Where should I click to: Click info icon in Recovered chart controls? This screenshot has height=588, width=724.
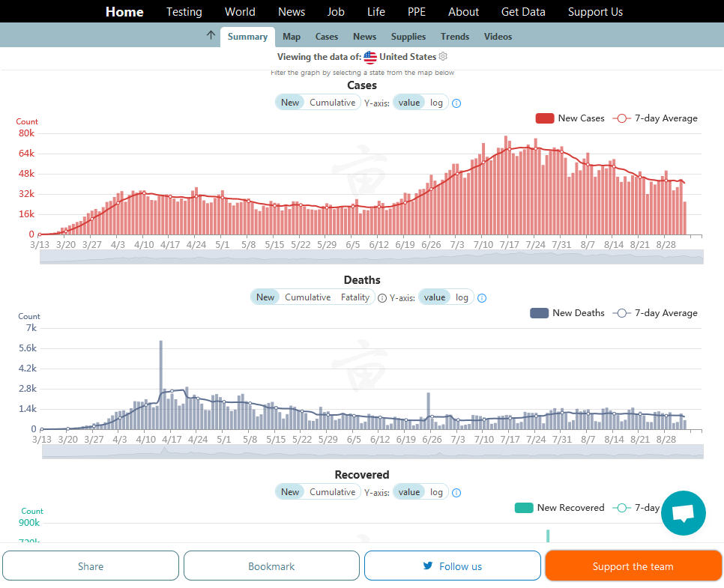click(x=456, y=493)
